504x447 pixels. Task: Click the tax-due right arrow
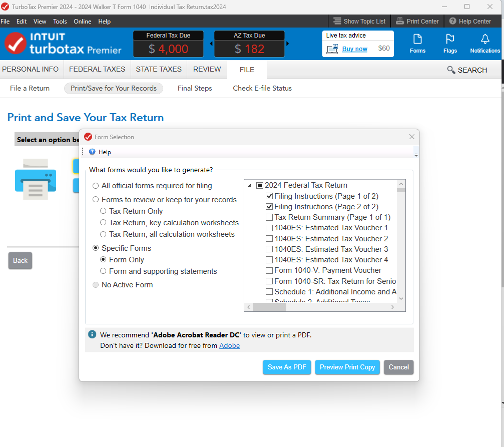click(x=287, y=44)
